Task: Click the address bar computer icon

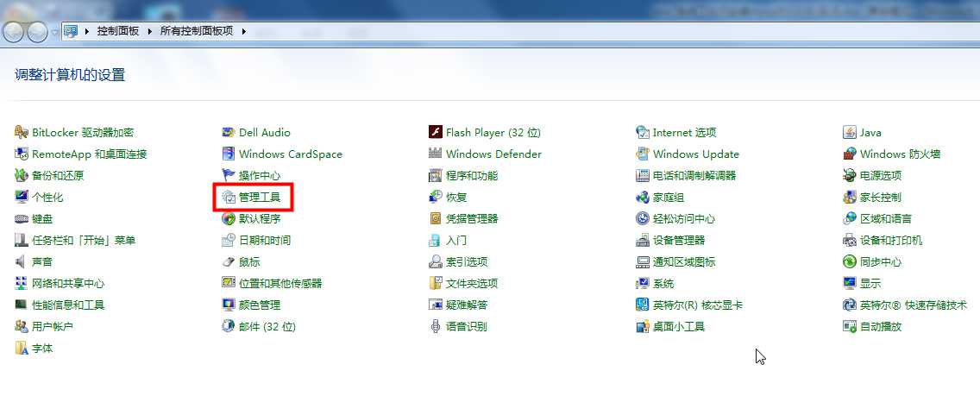Action: click(72, 30)
